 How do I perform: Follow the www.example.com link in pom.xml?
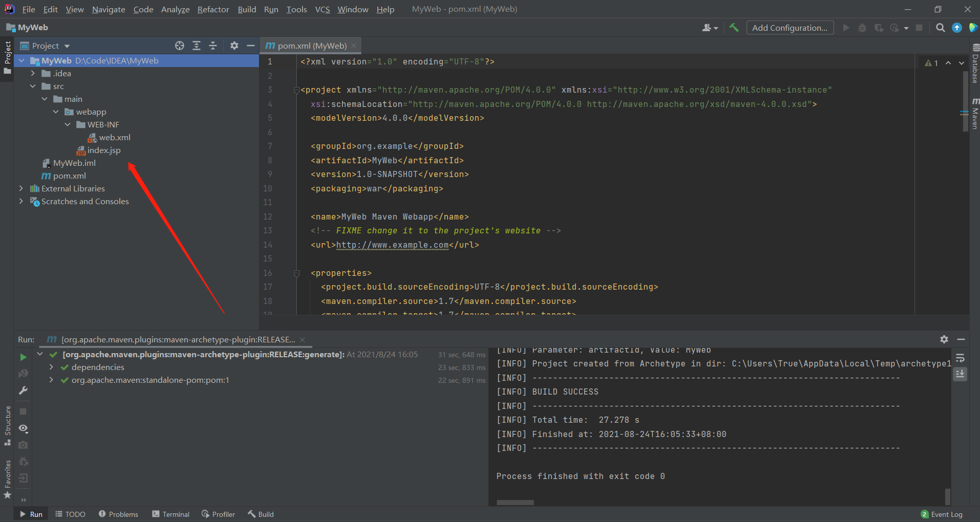tap(392, 245)
